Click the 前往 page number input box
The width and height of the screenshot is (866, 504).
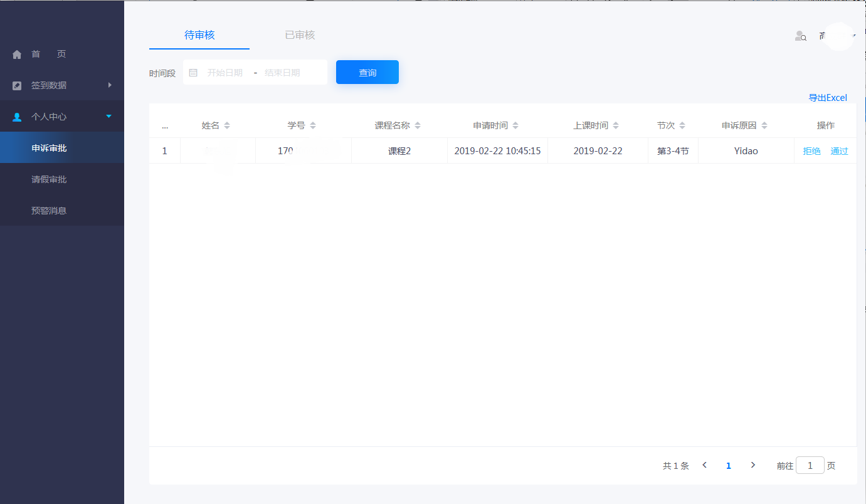(x=810, y=465)
